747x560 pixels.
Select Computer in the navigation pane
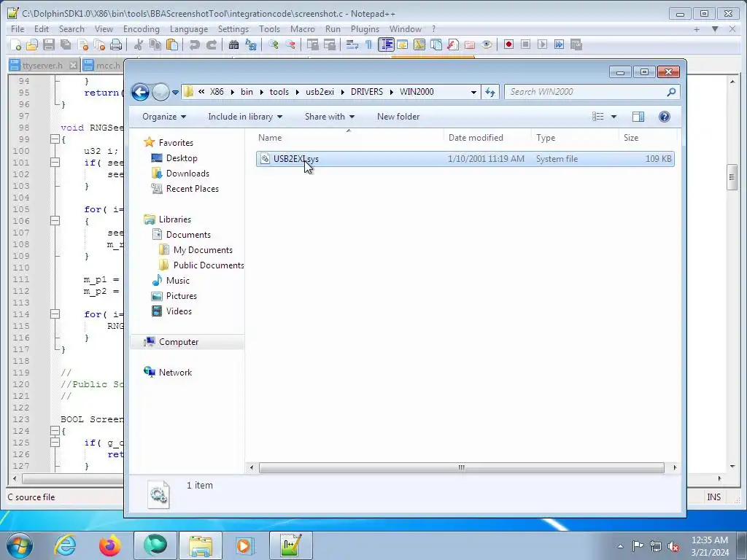point(179,342)
